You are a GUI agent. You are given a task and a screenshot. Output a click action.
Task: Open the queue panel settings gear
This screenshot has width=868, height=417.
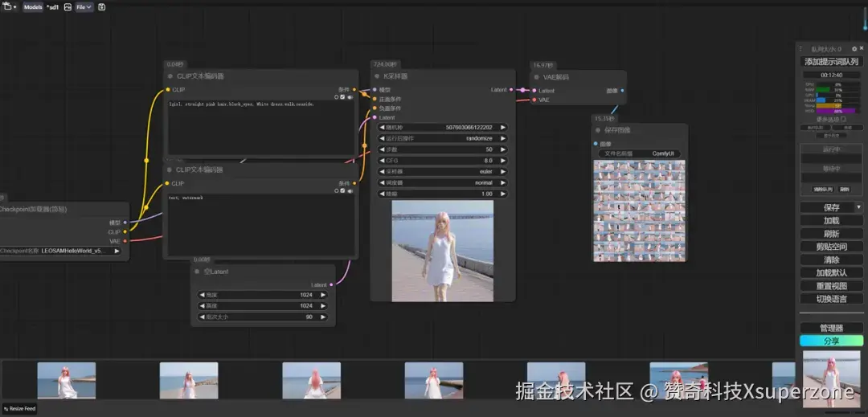tap(854, 49)
